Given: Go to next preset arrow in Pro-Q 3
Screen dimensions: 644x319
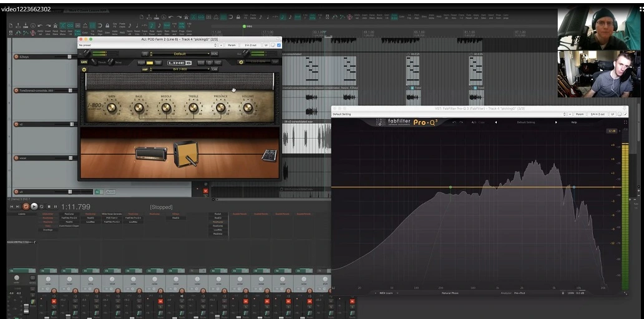Looking at the screenshot, I should click(x=556, y=122).
